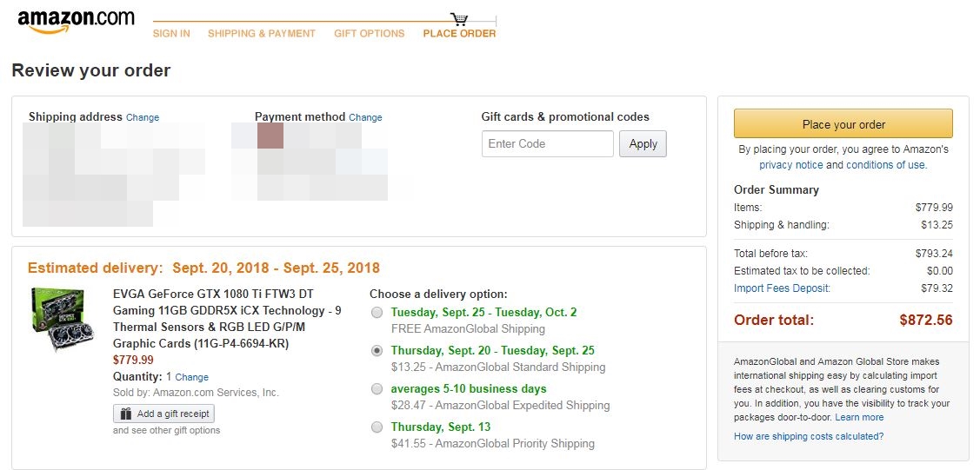Open the Import Fees Deposit details
This screenshot has height=470, width=980.
point(782,288)
